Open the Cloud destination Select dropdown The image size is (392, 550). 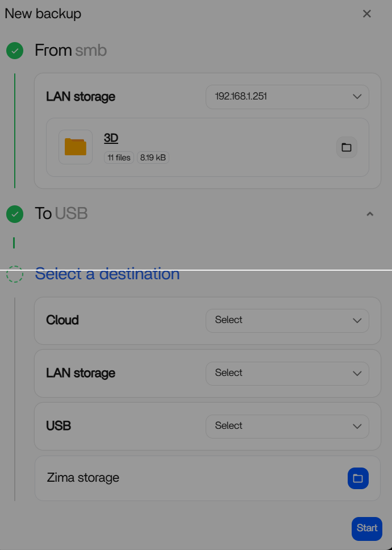coord(287,320)
